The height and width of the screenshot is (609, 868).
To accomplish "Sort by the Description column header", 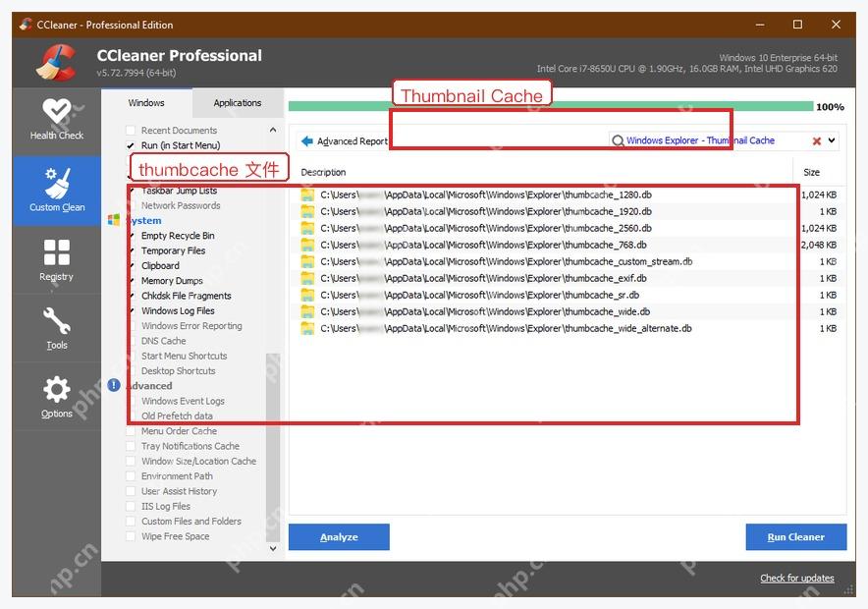I will point(323,172).
